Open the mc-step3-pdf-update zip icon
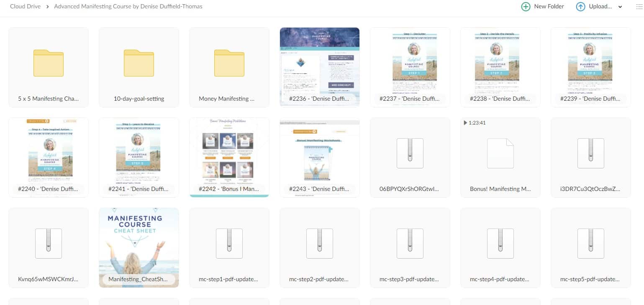The width and height of the screenshot is (644, 305). [410, 244]
